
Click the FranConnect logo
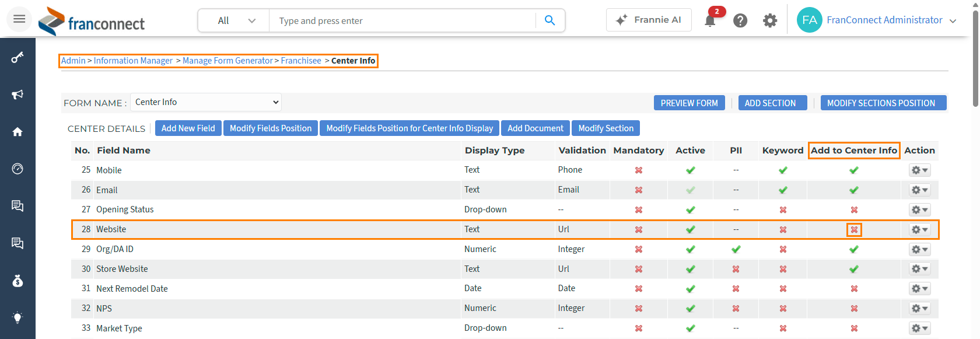[92, 22]
